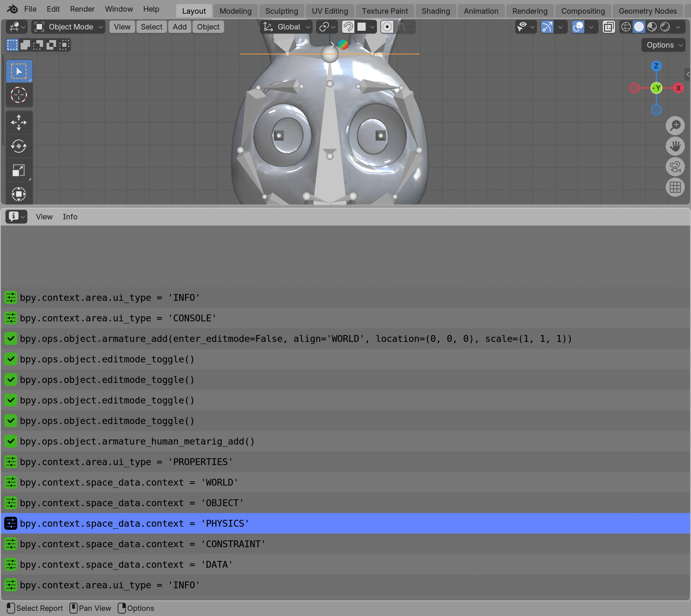The image size is (691, 616).
Task: Click the Z axis on navigation gizmo
Action: [656, 66]
